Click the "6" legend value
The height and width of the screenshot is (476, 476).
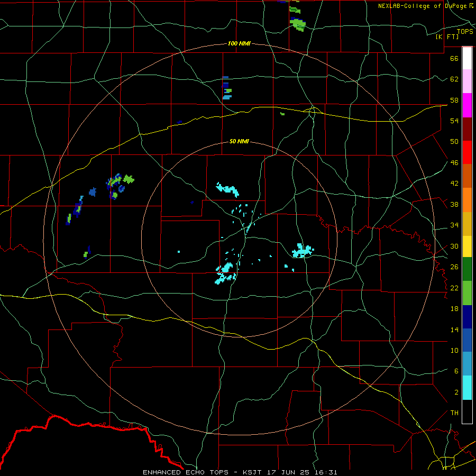456,371
